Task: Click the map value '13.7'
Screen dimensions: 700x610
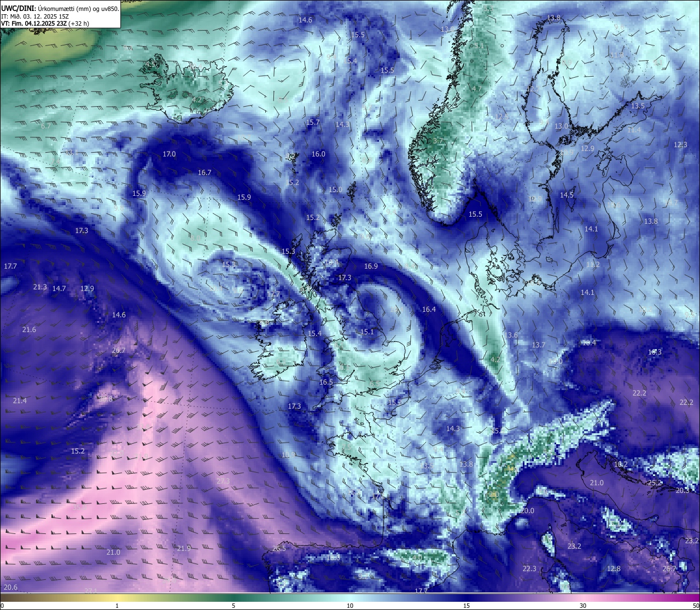Action: click(x=539, y=345)
